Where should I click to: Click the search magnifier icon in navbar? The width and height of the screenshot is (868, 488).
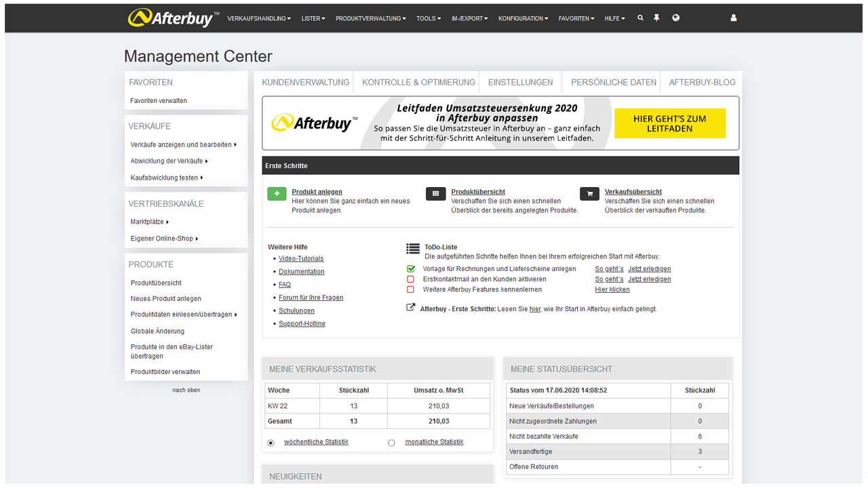click(640, 18)
